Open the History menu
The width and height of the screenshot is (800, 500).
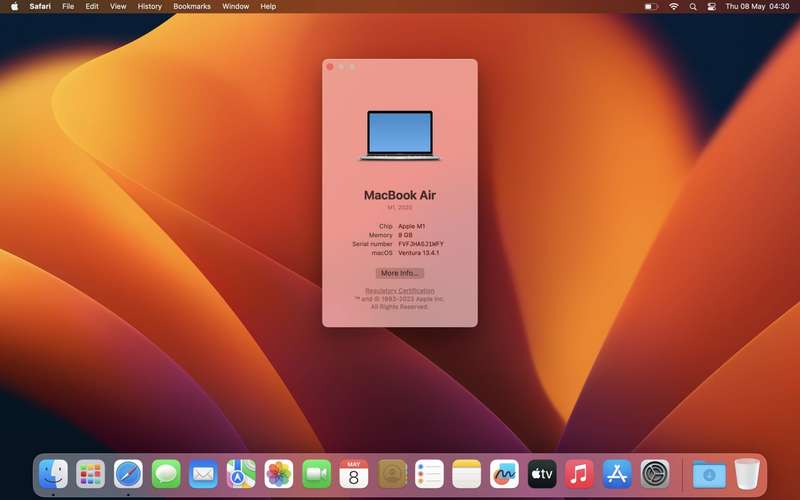[x=149, y=7]
